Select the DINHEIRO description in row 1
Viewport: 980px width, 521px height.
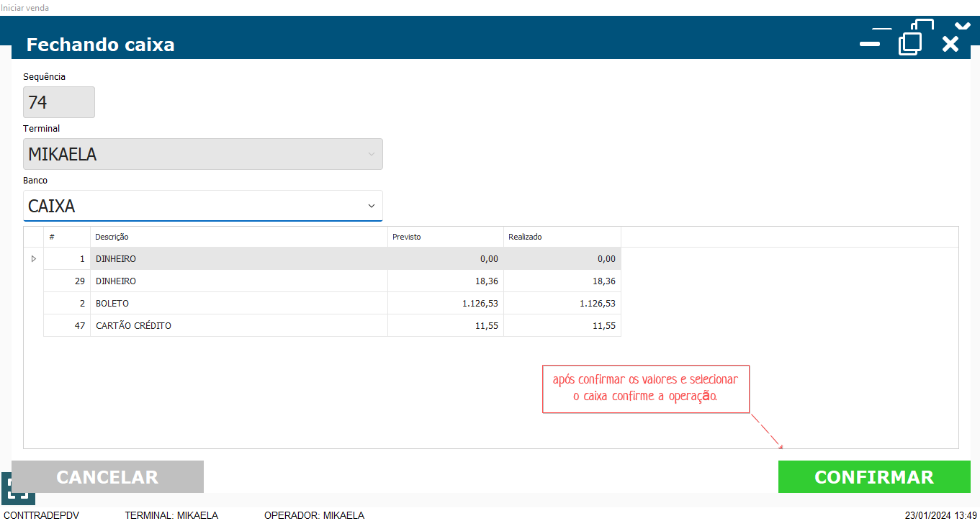click(239, 258)
